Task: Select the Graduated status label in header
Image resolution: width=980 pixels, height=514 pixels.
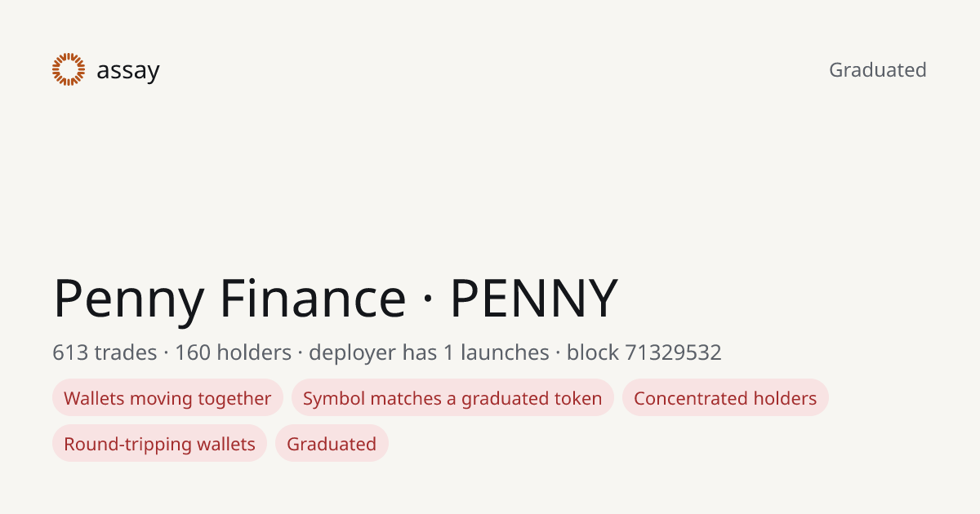Action: pyautogui.click(x=878, y=70)
